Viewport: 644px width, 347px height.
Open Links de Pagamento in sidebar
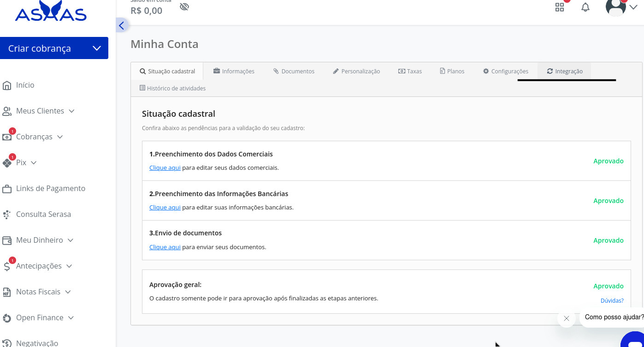(50, 188)
